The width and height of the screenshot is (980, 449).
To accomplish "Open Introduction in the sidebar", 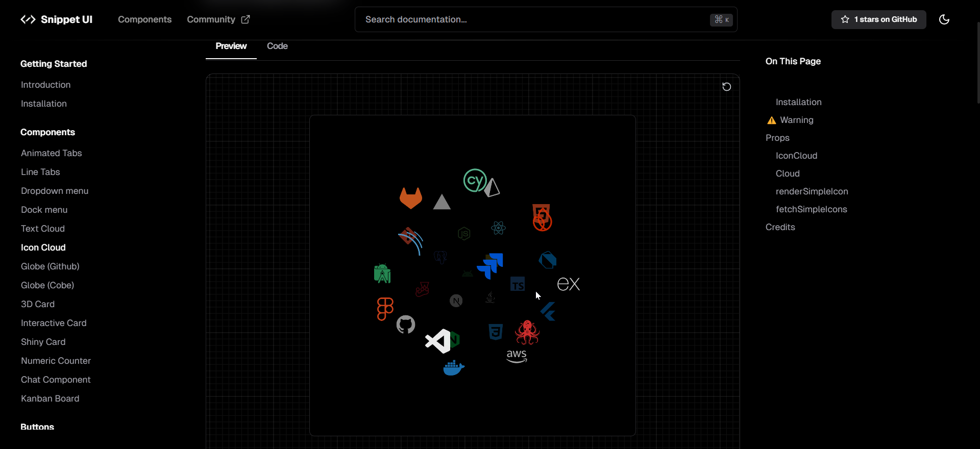I will [46, 85].
